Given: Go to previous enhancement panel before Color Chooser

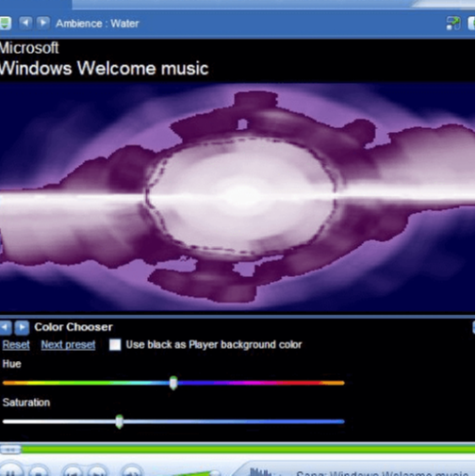Looking at the screenshot, I should click(x=6, y=327).
